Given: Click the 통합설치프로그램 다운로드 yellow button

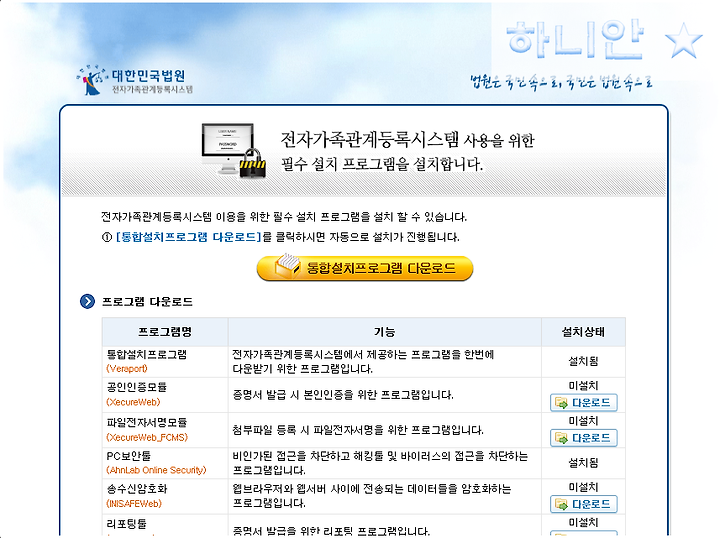Looking at the screenshot, I should click(365, 269).
